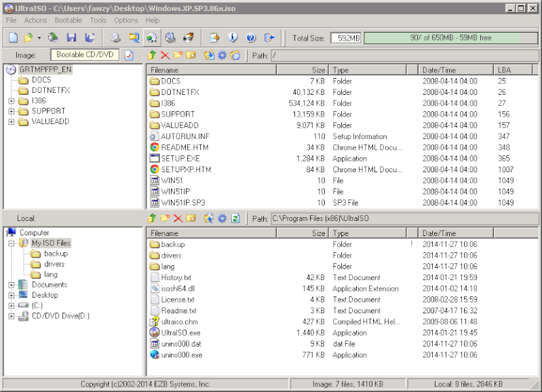This screenshot has width=542, height=392.
Task: Click the document-with-arrow icon in main toolbar
Action: pyautogui.click(x=214, y=38)
